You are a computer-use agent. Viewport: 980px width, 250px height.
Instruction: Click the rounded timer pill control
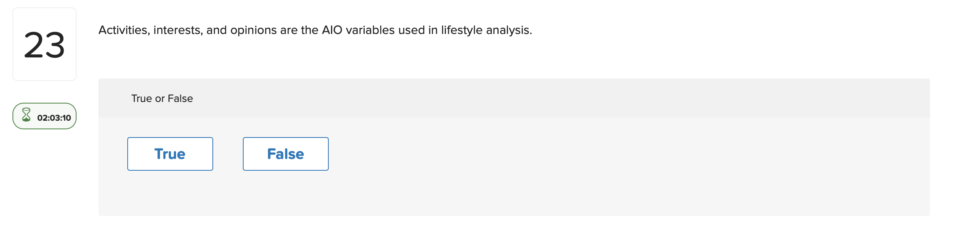click(x=44, y=116)
